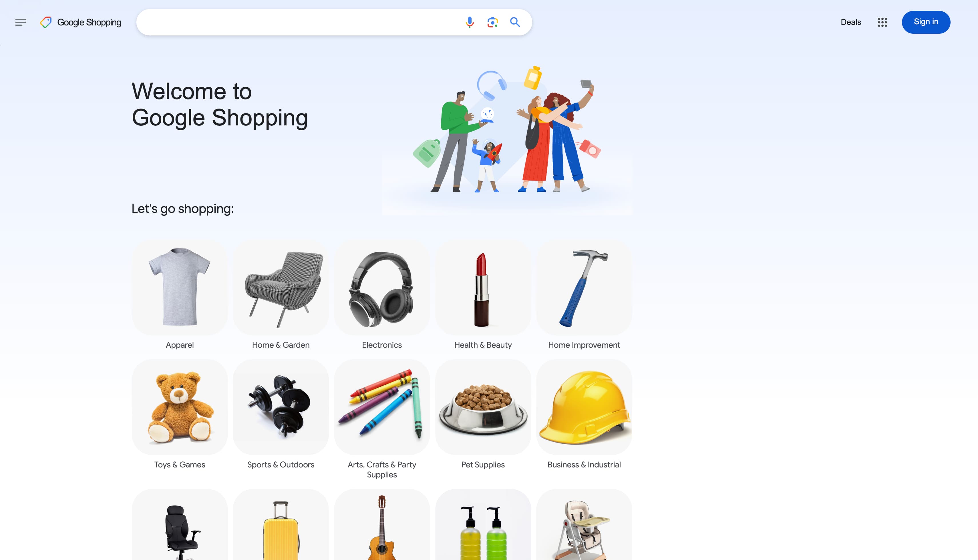Start voice search with microphone icon

click(x=470, y=22)
